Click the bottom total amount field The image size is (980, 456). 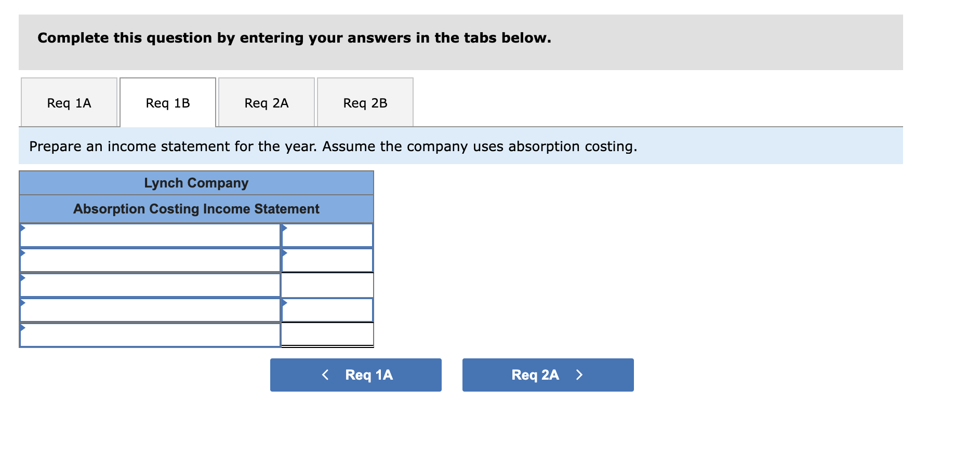click(327, 334)
